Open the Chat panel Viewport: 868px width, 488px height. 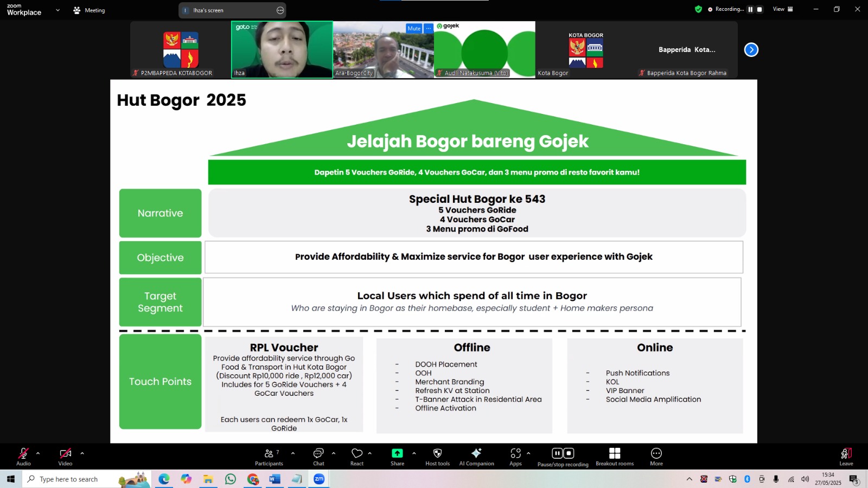pos(318,457)
